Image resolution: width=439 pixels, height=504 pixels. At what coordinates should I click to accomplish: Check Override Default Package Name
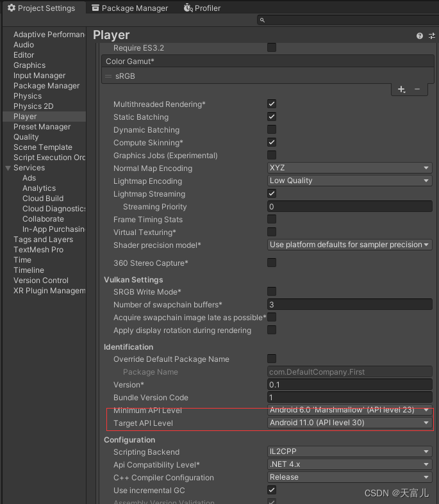tap(272, 359)
